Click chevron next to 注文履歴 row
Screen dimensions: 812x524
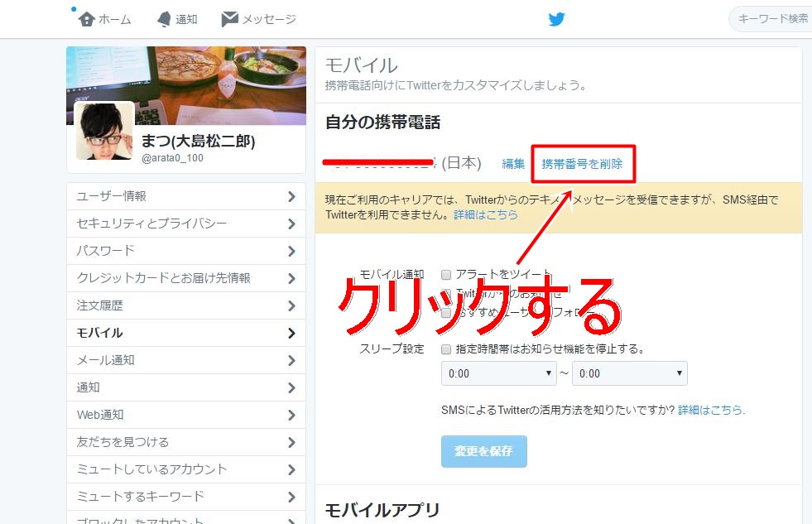[291, 305]
